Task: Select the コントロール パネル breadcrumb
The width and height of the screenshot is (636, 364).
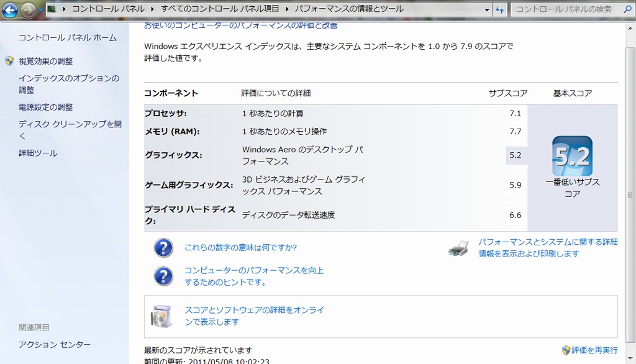Action: point(108,9)
